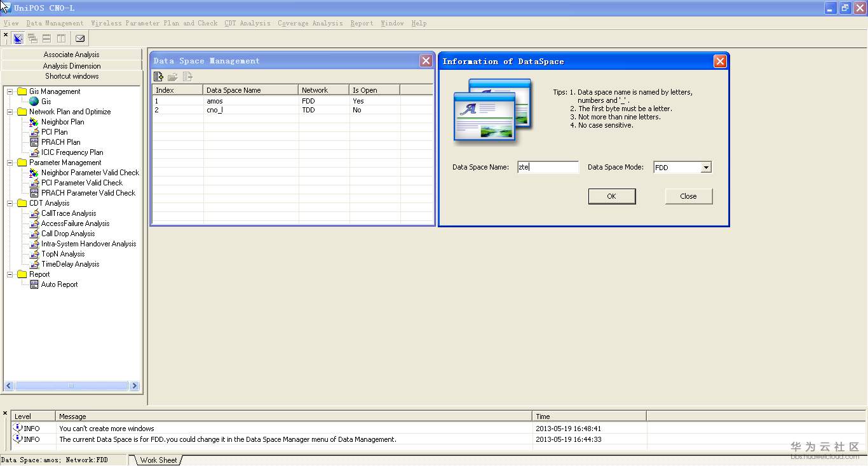
Task: Select the amos data space row
Action: pos(293,101)
